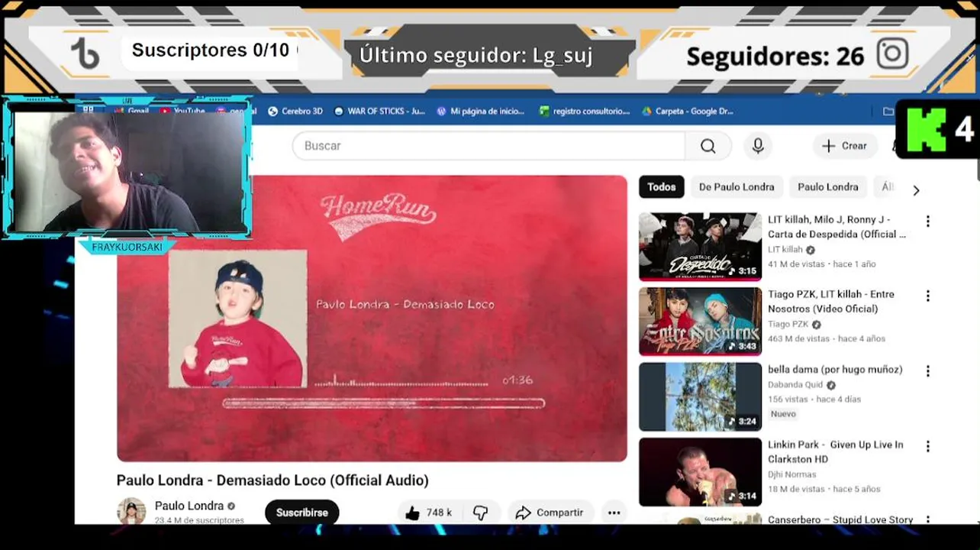The width and height of the screenshot is (980, 550).
Task: Open options menu for bella dama video
Action: pyautogui.click(x=927, y=371)
